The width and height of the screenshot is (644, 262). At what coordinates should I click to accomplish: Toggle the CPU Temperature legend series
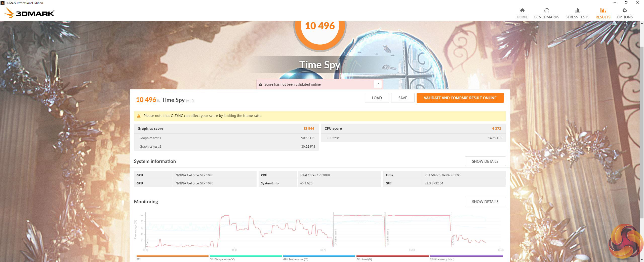[246, 258]
